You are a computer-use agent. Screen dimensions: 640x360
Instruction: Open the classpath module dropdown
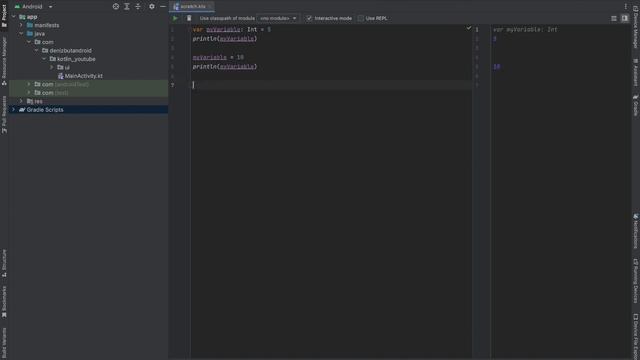(x=278, y=18)
